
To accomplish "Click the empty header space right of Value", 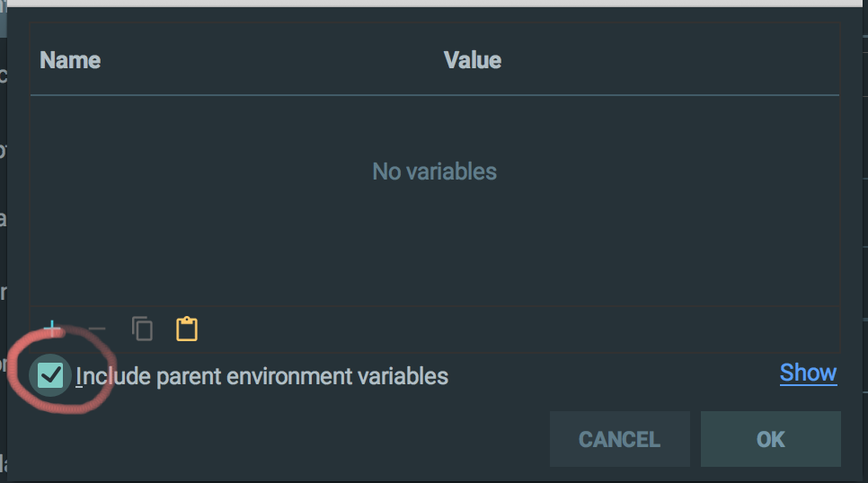I will 674,60.
